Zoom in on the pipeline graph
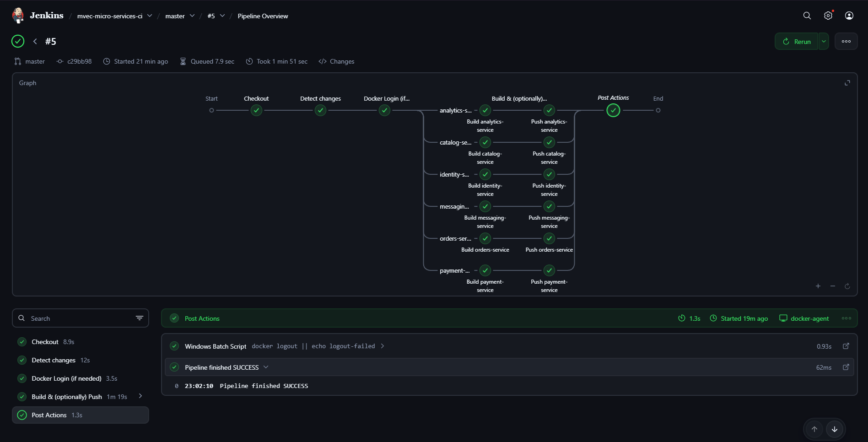This screenshot has width=868, height=442. 818,286
